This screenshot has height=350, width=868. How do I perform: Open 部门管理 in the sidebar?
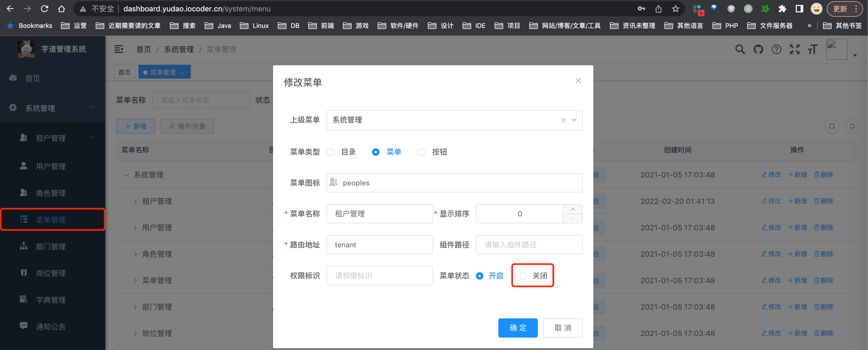(51, 246)
